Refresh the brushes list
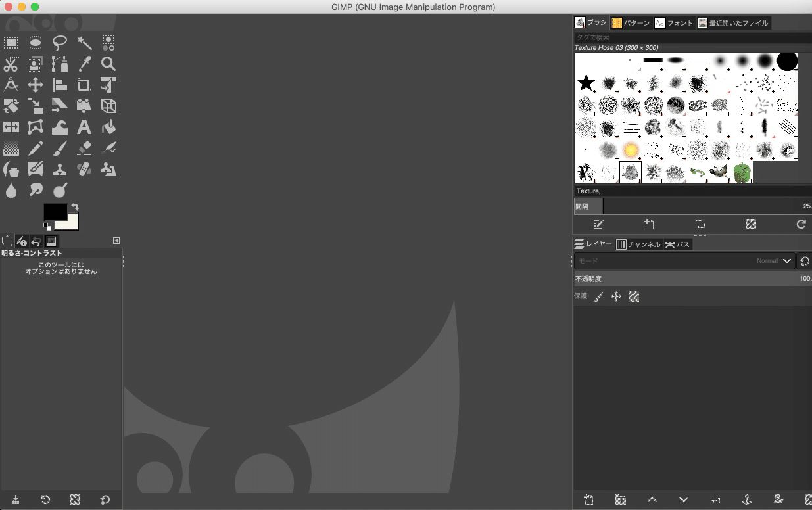The image size is (812, 510). click(801, 224)
